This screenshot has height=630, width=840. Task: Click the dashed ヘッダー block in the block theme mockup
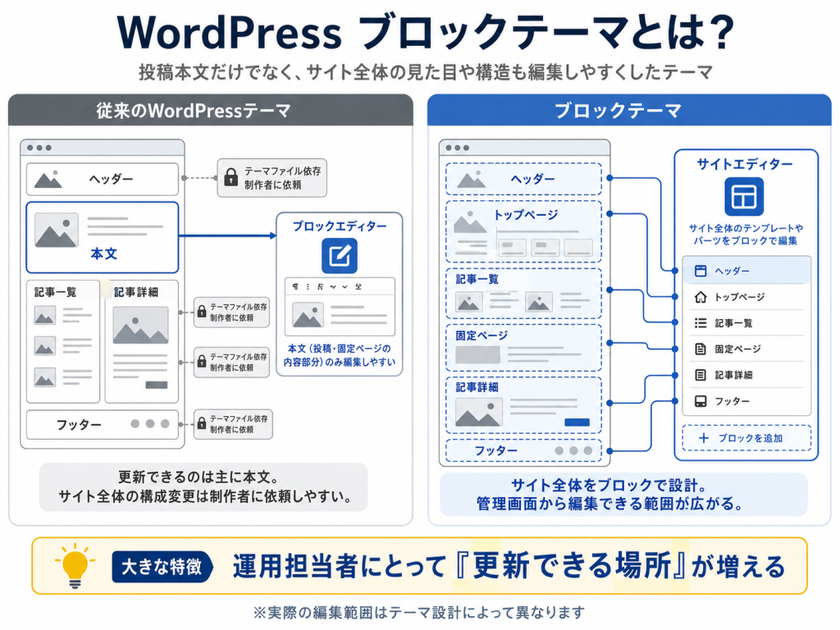pyautogui.click(x=523, y=179)
